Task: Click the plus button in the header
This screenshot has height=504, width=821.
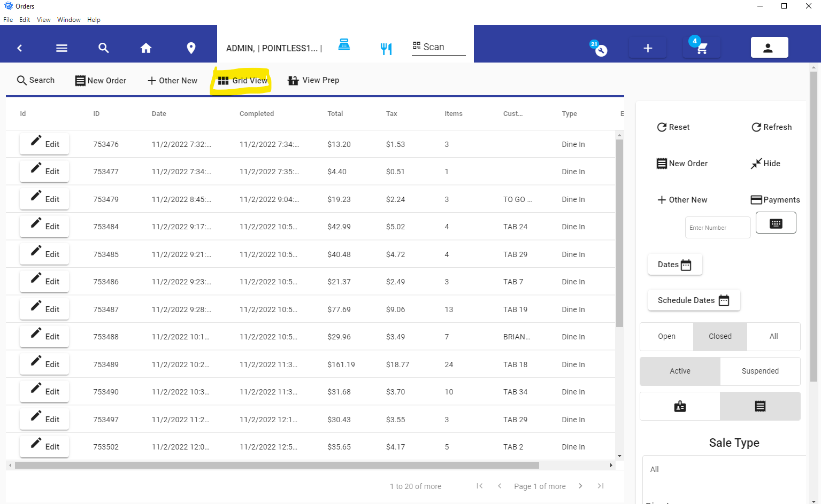Action: click(x=648, y=48)
